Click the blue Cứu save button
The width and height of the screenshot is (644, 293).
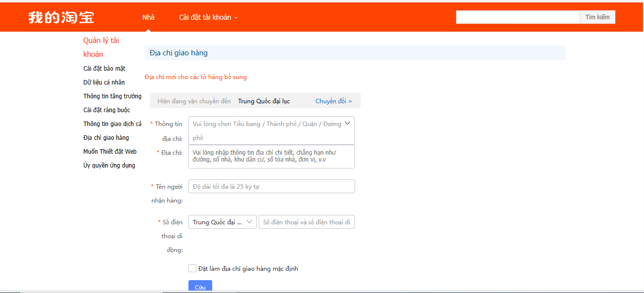tap(200, 286)
